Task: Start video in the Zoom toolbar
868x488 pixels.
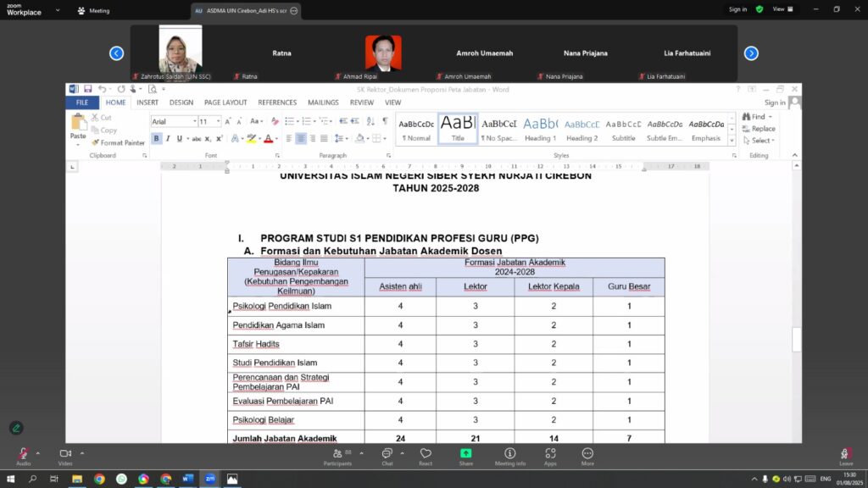Action: (65, 457)
